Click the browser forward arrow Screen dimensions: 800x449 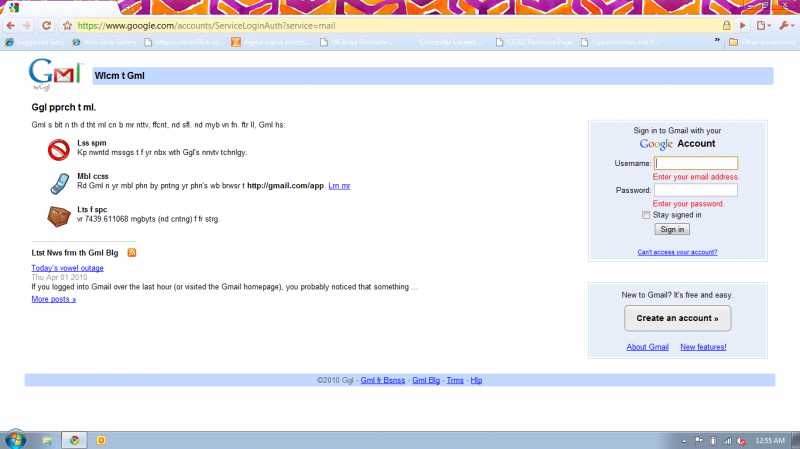27,26
